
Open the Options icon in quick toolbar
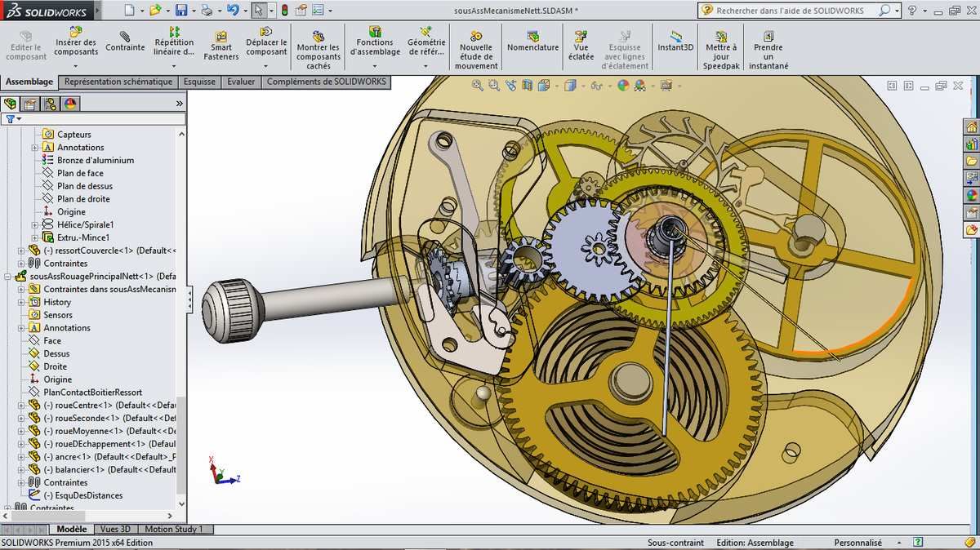coord(318,11)
